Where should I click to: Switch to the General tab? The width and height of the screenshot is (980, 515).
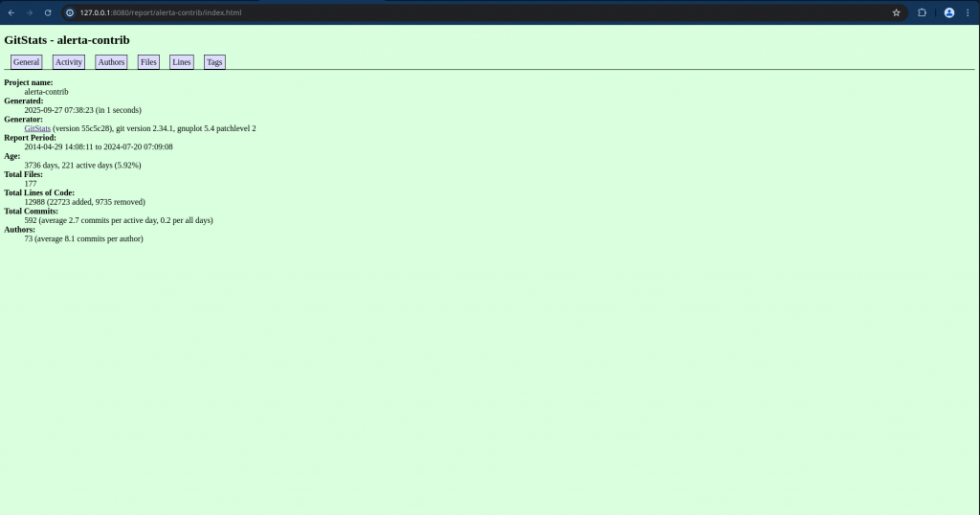click(x=26, y=62)
